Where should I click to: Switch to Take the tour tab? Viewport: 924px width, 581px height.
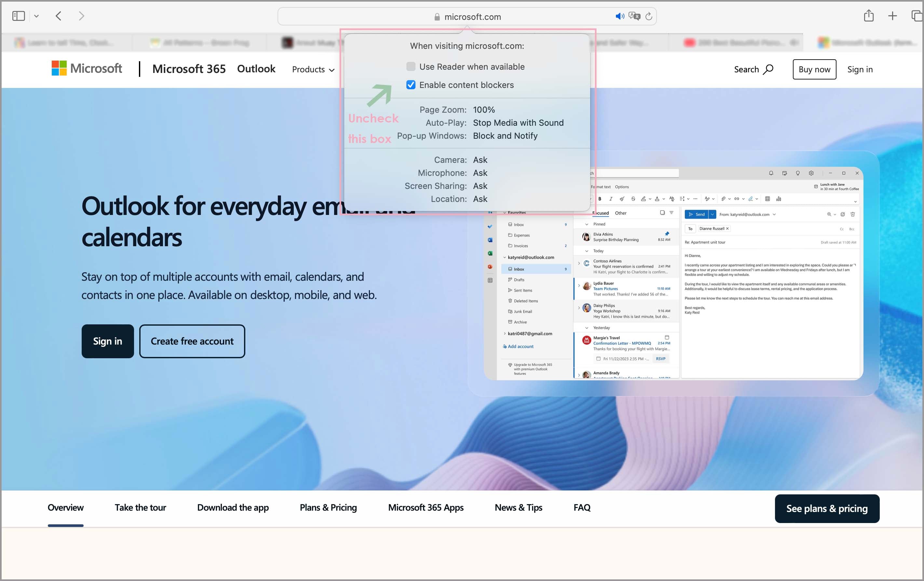140,508
